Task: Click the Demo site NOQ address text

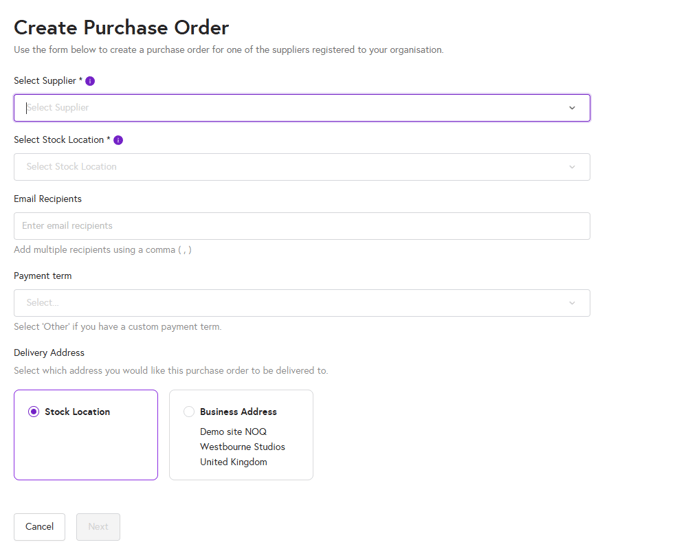Action: pos(233,432)
